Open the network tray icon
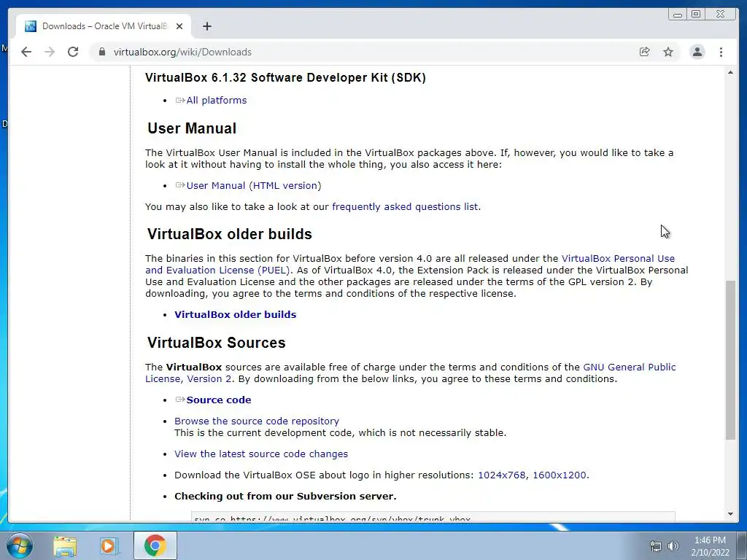 tap(656, 546)
